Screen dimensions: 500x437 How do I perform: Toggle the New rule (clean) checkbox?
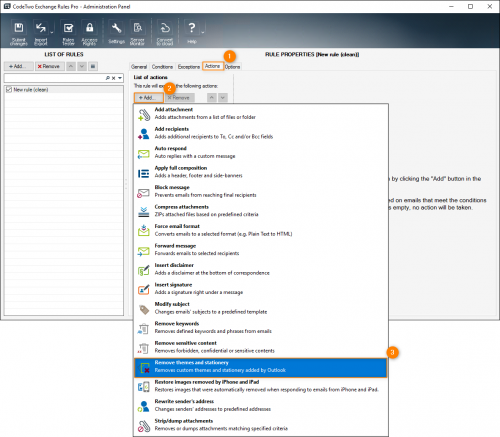click(x=9, y=89)
